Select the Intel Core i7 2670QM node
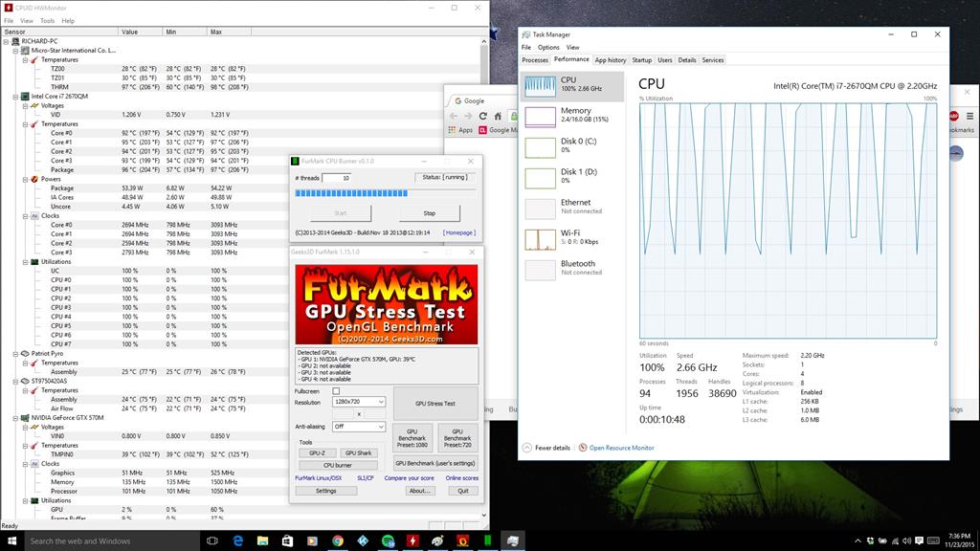 (x=59, y=97)
